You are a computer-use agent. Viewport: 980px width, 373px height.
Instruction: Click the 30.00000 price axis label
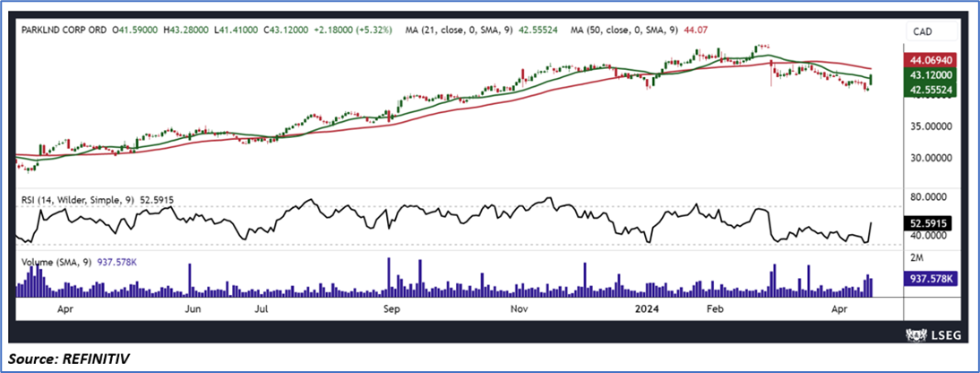coord(932,158)
